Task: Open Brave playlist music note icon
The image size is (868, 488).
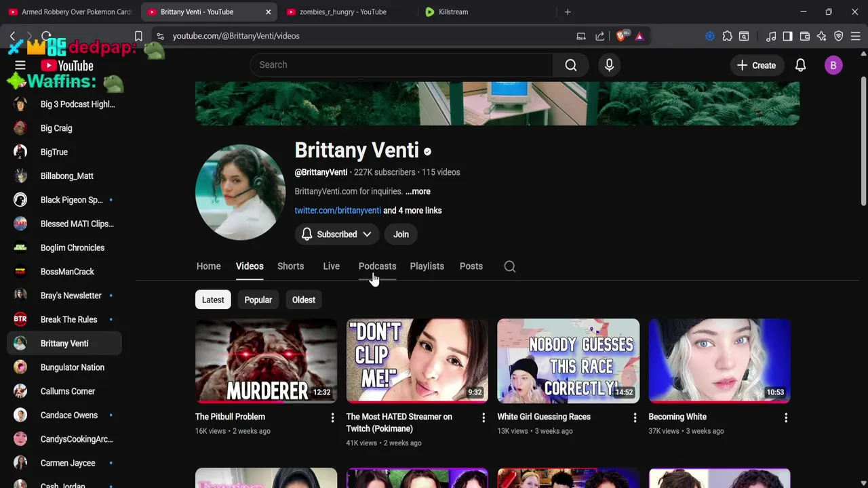Action: (x=771, y=36)
